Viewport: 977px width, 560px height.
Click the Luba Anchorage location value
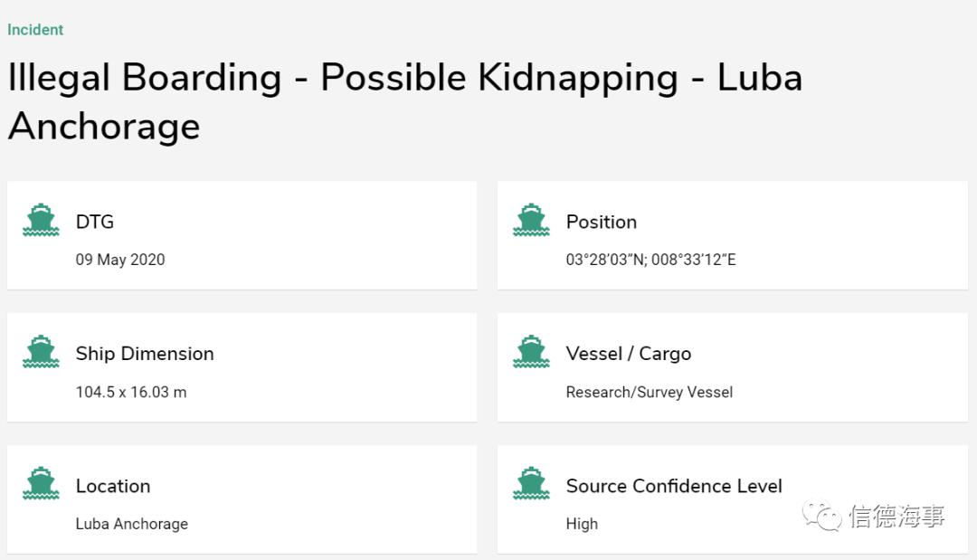tap(132, 524)
